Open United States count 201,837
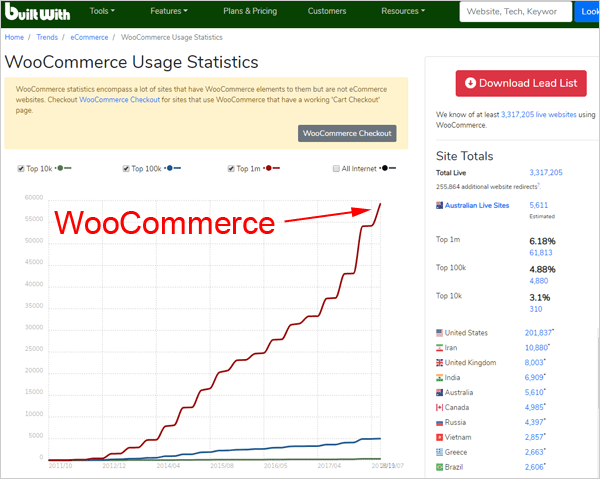The height and width of the screenshot is (479, 600). 538,333
